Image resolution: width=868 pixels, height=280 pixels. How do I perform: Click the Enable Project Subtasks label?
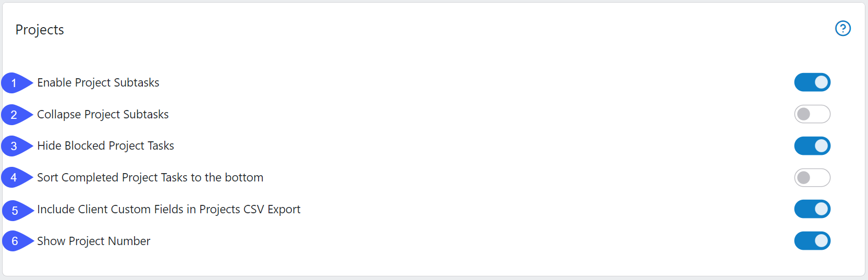[98, 82]
